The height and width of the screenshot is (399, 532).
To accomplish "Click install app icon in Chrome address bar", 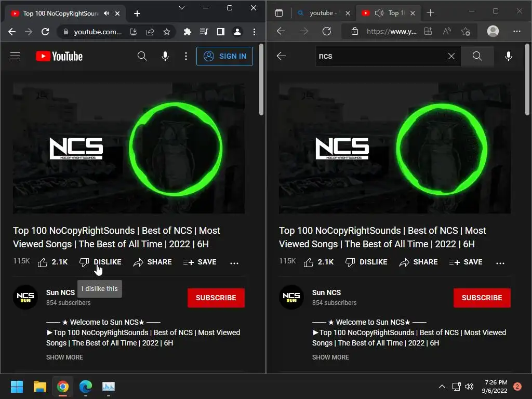I will click(134, 32).
